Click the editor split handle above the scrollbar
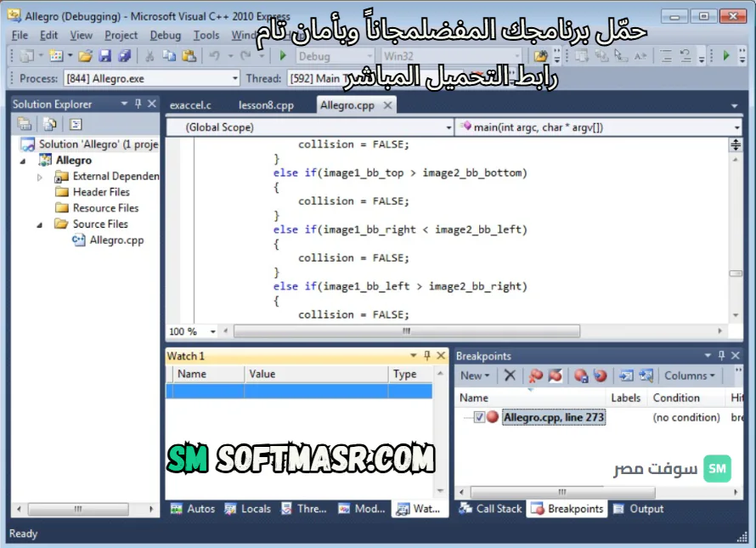Image resolution: width=756 pixels, height=548 pixels. [x=736, y=144]
